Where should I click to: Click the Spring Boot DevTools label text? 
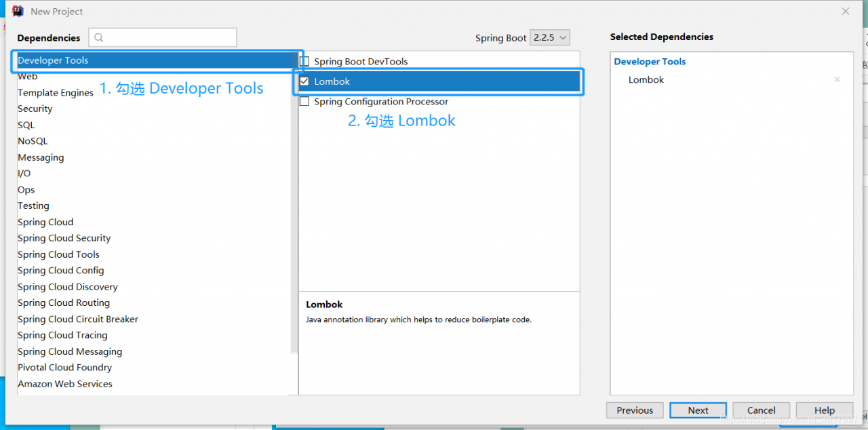point(361,61)
